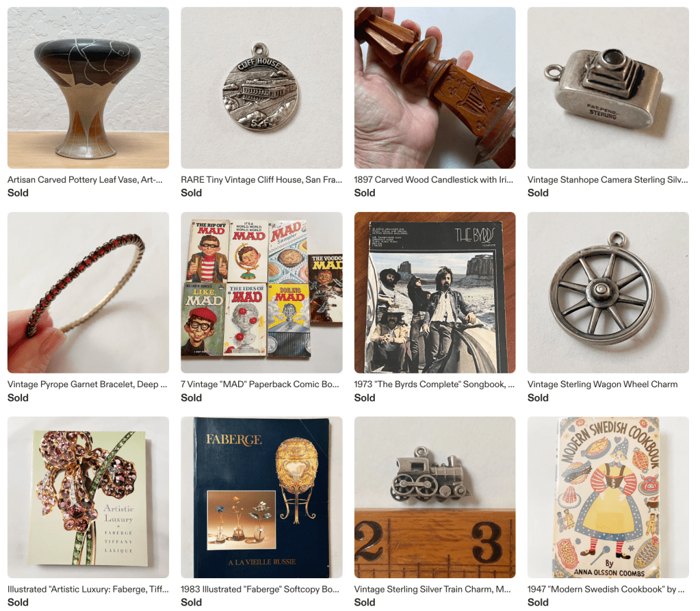View the silver train charm image
Screen dimensions: 700x611
[x=435, y=497]
